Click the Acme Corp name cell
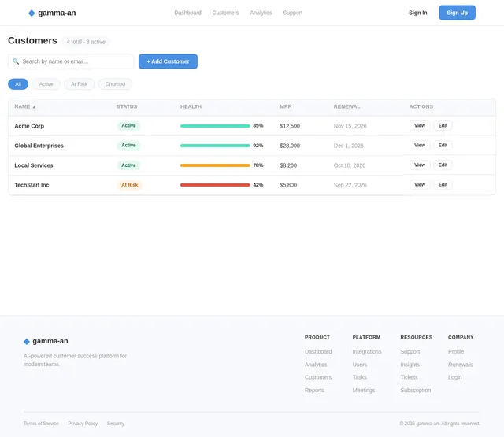 [x=29, y=126]
